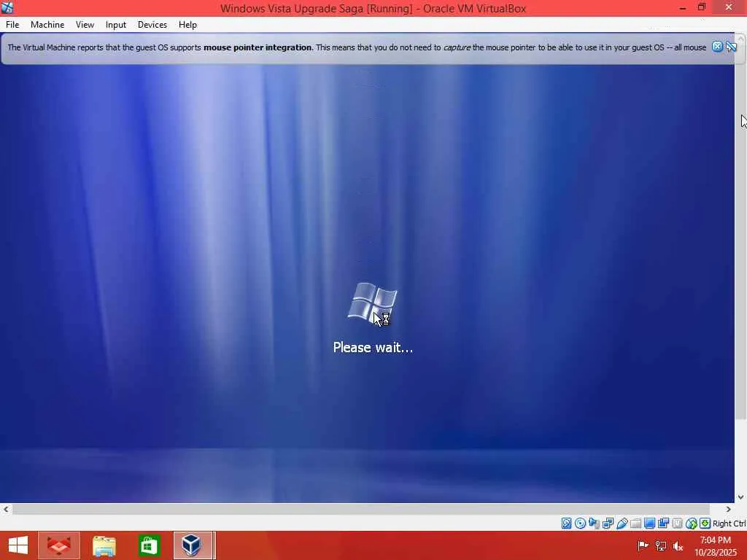
Task: Open the View menu
Action: pos(85,25)
